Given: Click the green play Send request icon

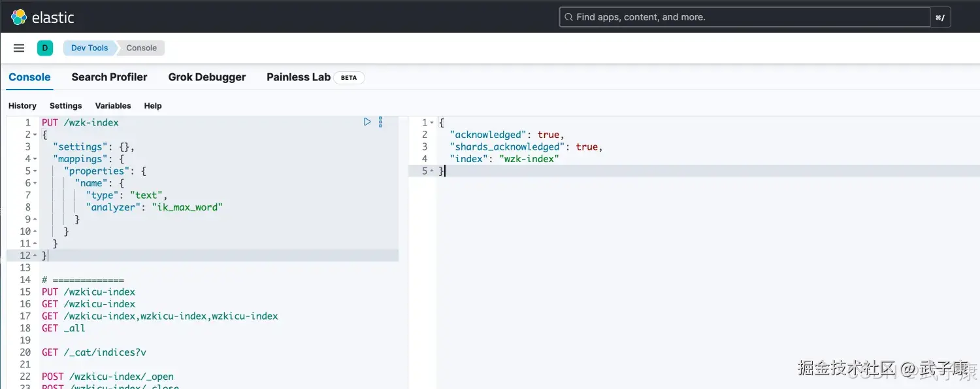Looking at the screenshot, I should point(367,122).
